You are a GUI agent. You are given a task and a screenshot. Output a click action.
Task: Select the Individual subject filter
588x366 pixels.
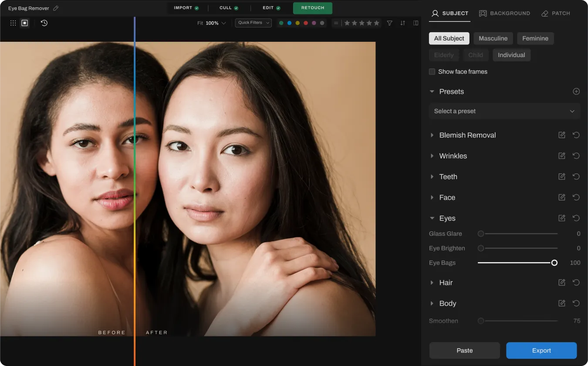click(511, 55)
